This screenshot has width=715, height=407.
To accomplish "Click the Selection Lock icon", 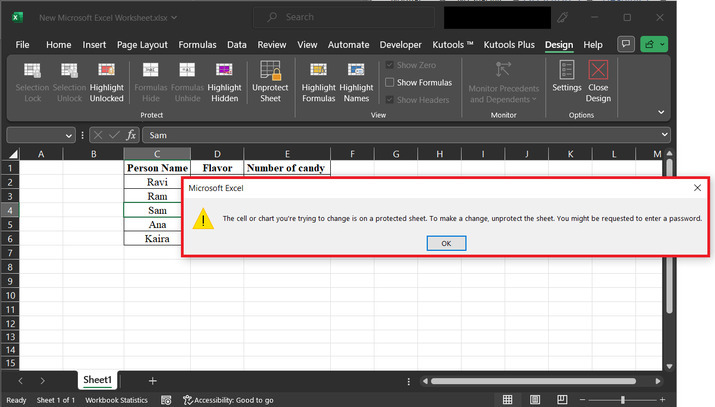I will [x=32, y=70].
